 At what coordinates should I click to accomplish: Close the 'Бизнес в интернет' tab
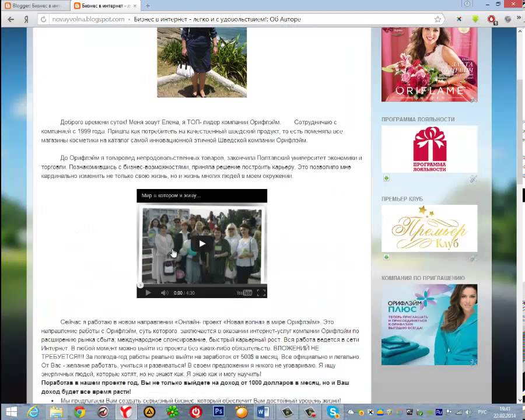click(x=135, y=6)
